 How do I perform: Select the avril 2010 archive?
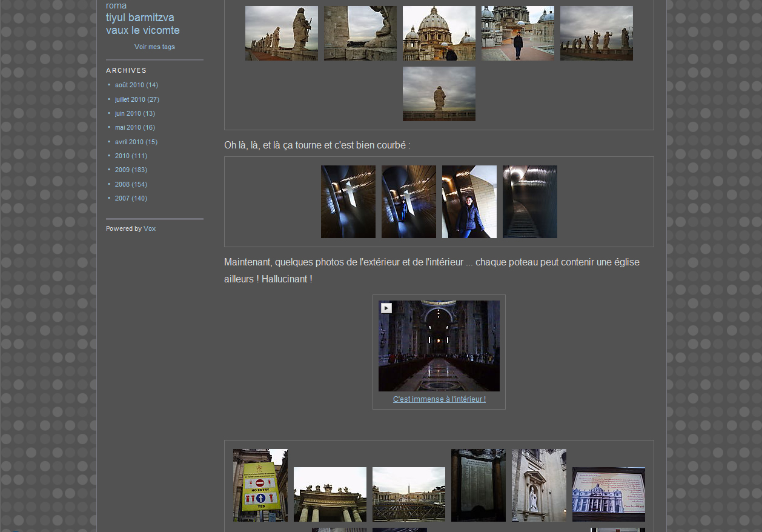coord(129,142)
